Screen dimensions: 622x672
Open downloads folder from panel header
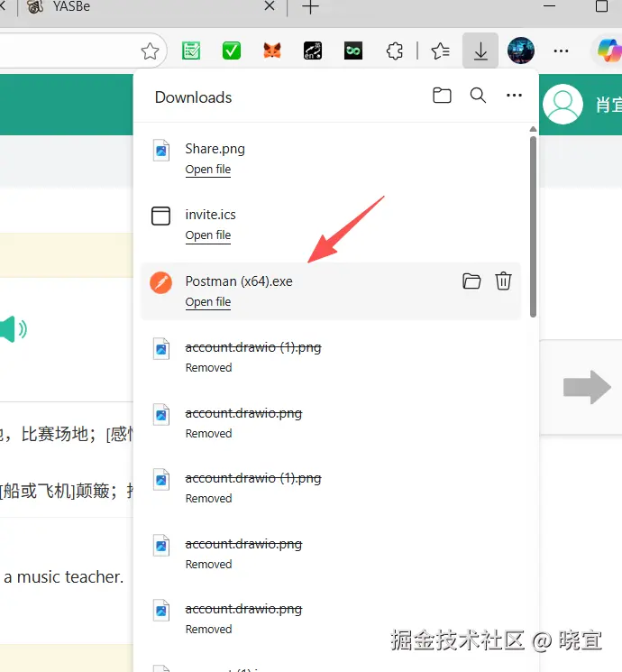pyautogui.click(x=442, y=95)
